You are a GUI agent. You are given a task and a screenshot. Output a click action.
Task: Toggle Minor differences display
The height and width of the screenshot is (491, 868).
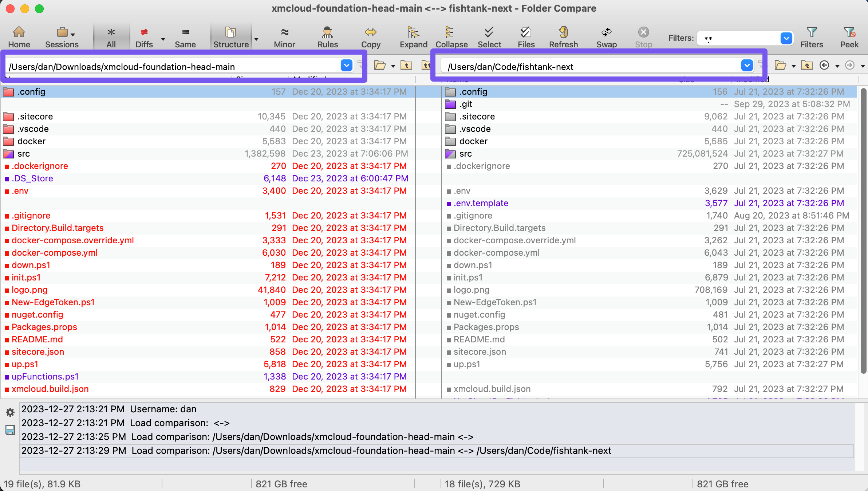(285, 37)
